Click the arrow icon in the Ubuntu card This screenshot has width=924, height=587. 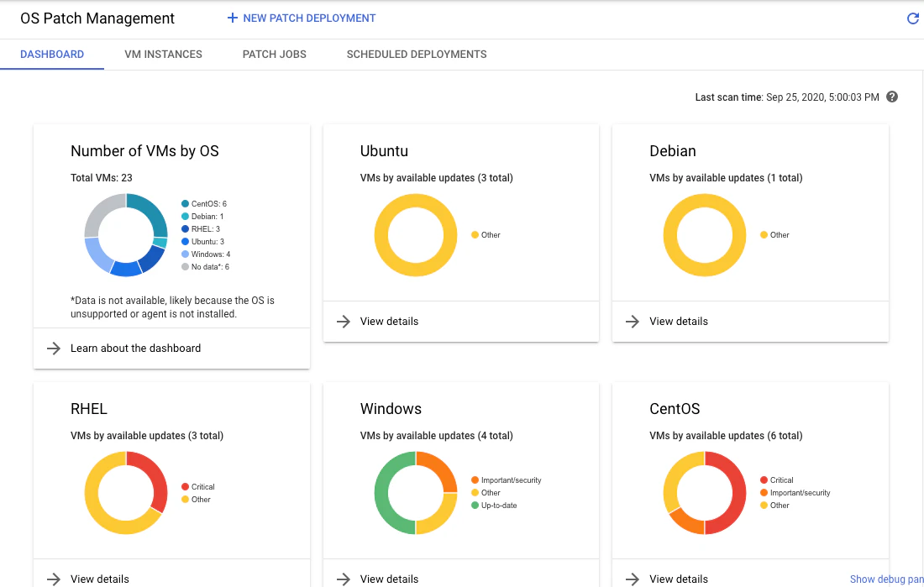(344, 321)
